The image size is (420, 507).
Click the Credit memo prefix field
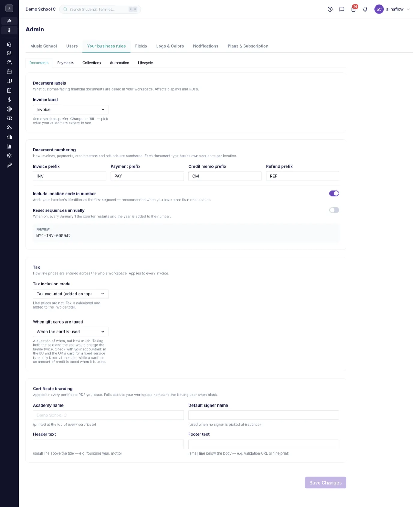[225, 176]
